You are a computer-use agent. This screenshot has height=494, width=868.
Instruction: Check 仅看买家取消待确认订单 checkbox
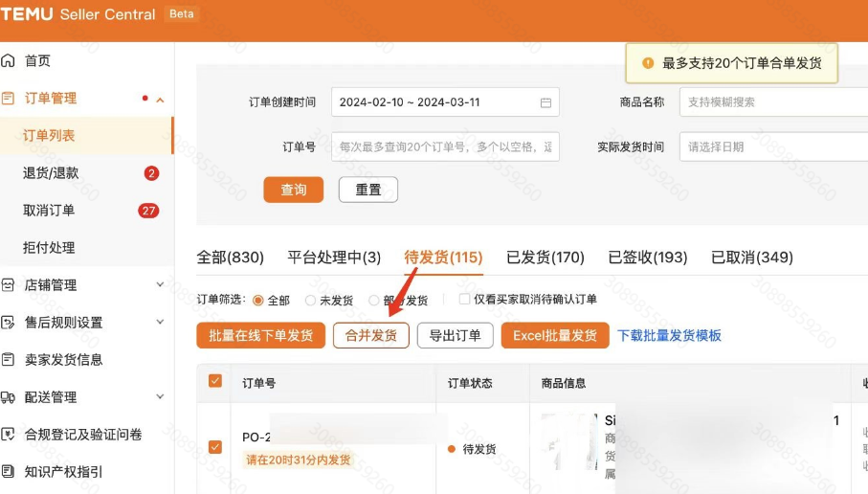pos(465,300)
